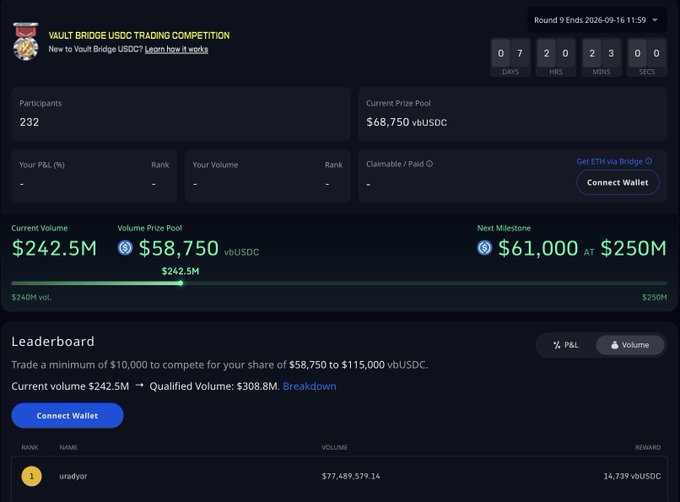
Task: Click the HRS countdown digits
Action: [556, 53]
